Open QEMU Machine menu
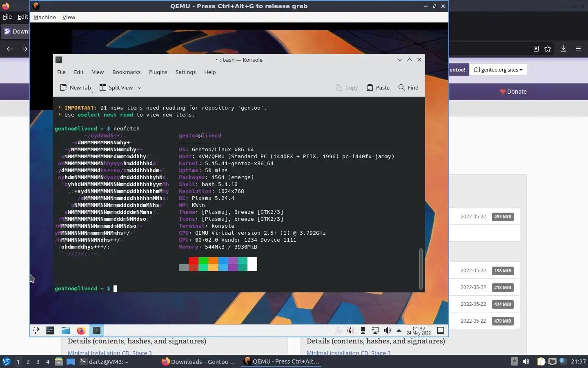The image size is (588, 368). 45,17
